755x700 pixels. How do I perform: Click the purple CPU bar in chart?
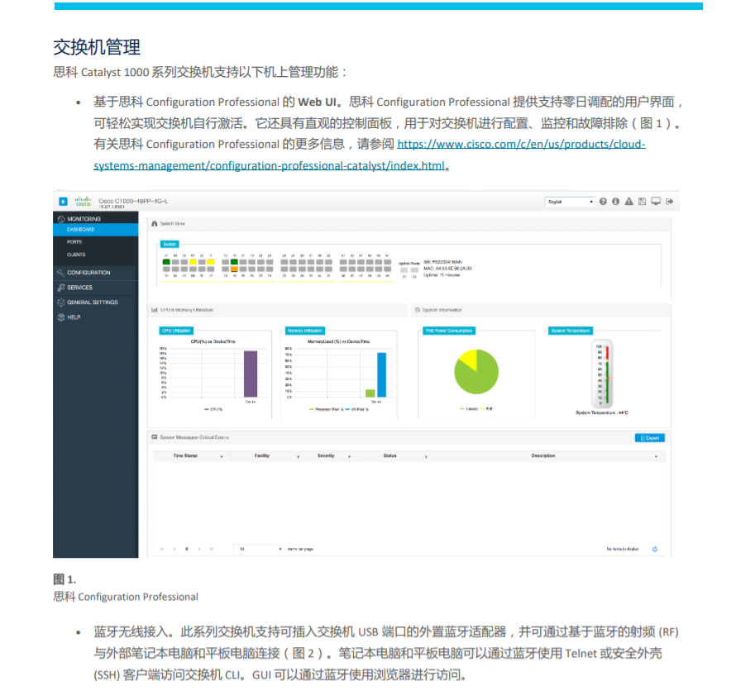[251, 374]
